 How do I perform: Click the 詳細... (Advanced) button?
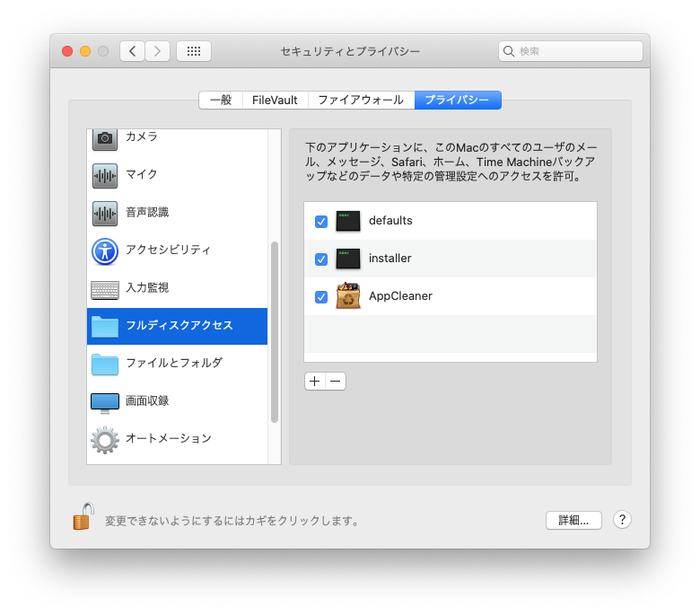tap(573, 520)
